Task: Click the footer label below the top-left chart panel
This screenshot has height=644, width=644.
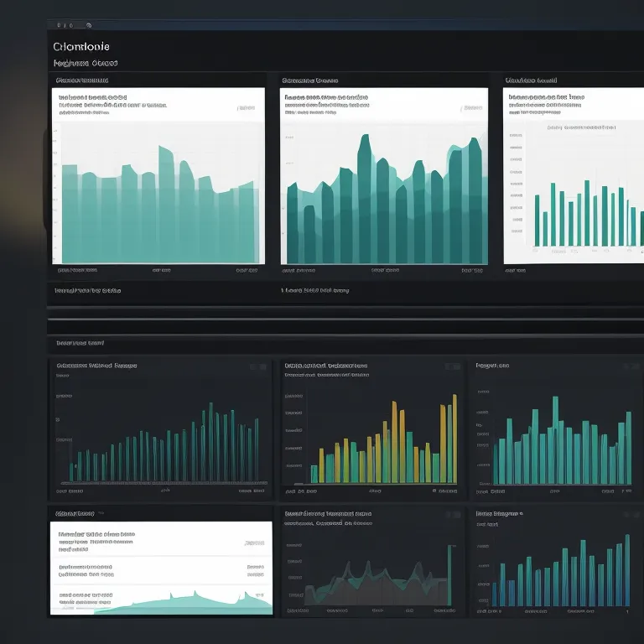Action: click(88, 291)
